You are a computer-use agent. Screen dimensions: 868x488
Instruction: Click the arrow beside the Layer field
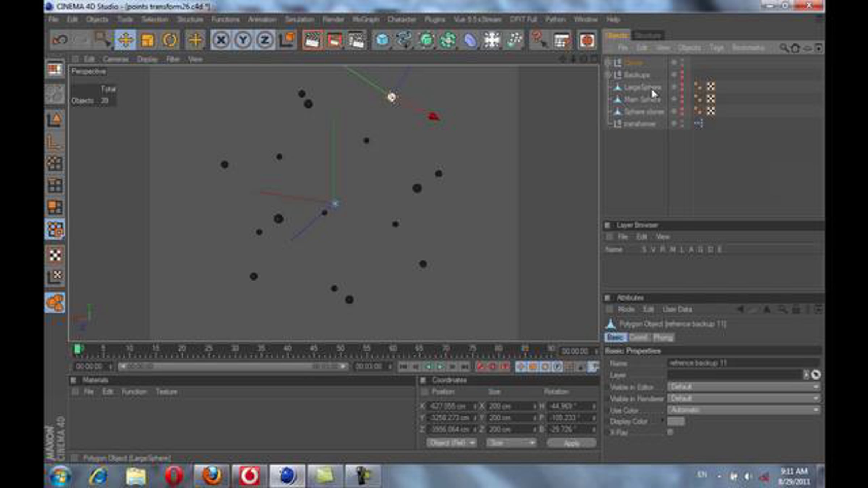(x=806, y=375)
